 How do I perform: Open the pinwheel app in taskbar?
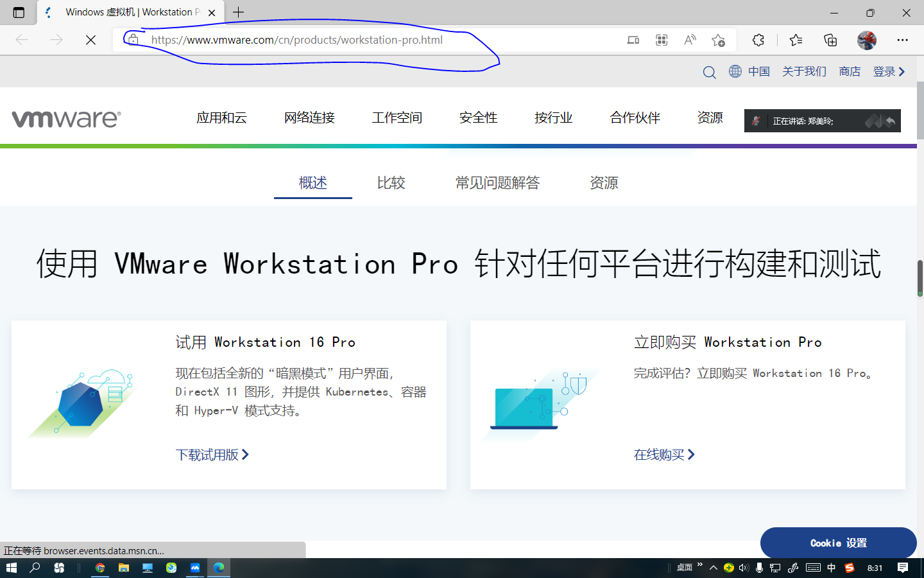pyautogui.click(x=59, y=568)
